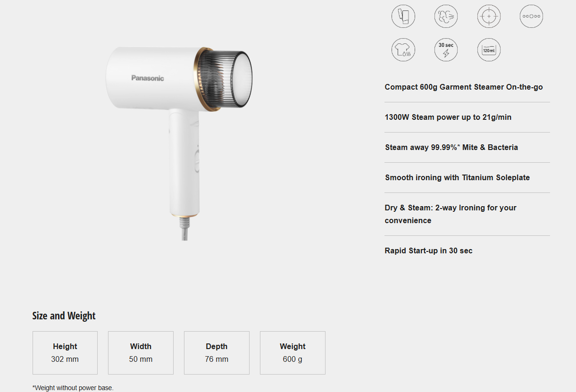Click Steam away 99.99% Mite & Bacteria

pyautogui.click(x=451, y=148)
